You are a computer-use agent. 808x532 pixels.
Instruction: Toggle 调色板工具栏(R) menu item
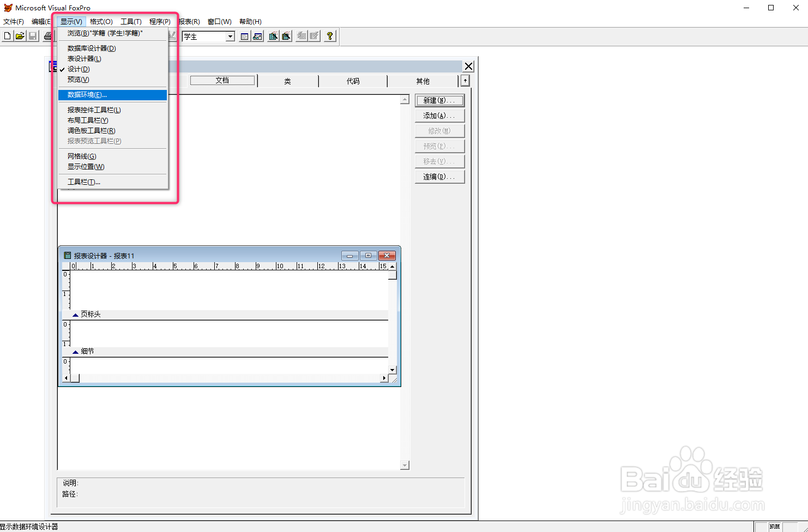pos(112,131)
